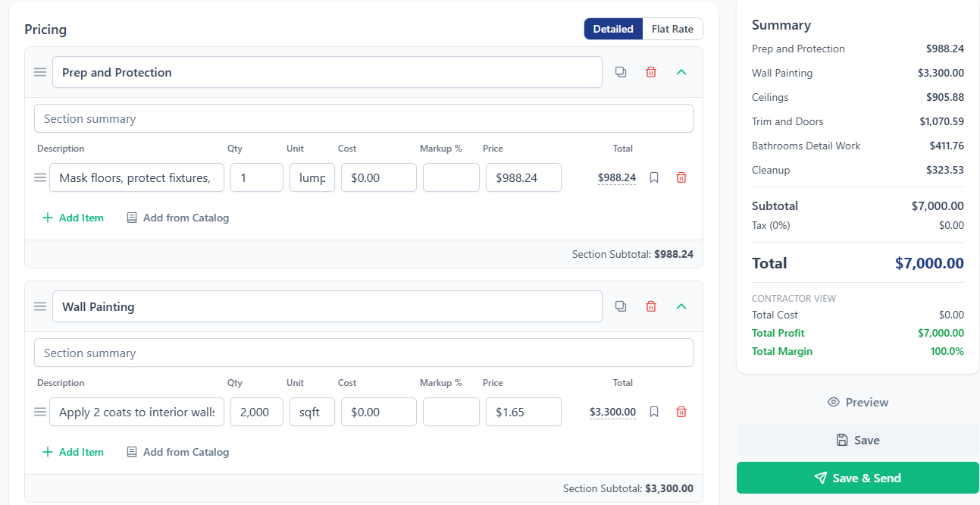Image resolution: width=980 pixels, height=505 pixels.
Task: Open the quote Preview
Action: coord(858,403)
